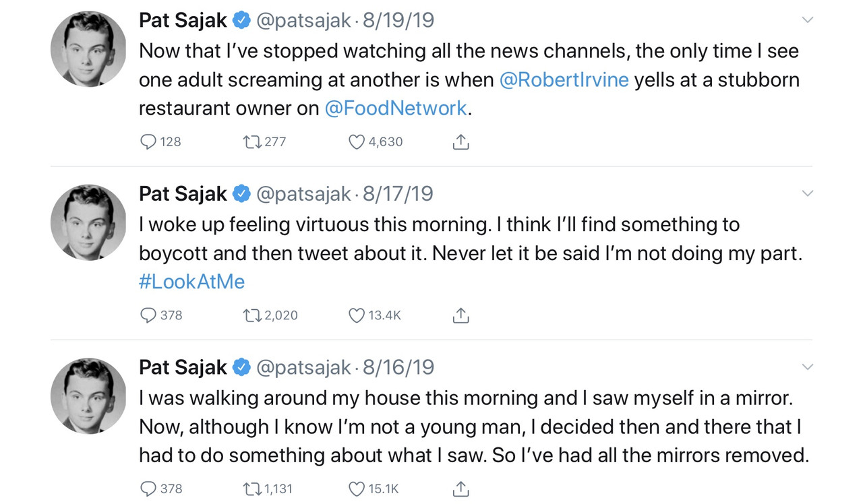Retweet the mirrors tweet with 1,131 retweets
The width and height of the screenshot is (863, 504).
coord(251,489)
